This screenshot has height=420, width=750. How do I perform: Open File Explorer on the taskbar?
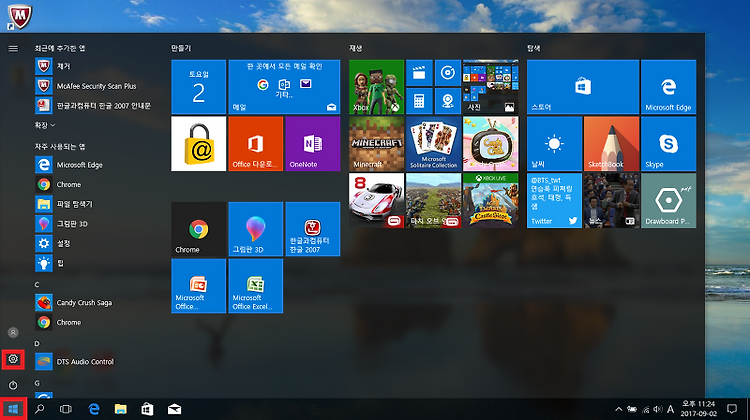click(x=121, y=409)
